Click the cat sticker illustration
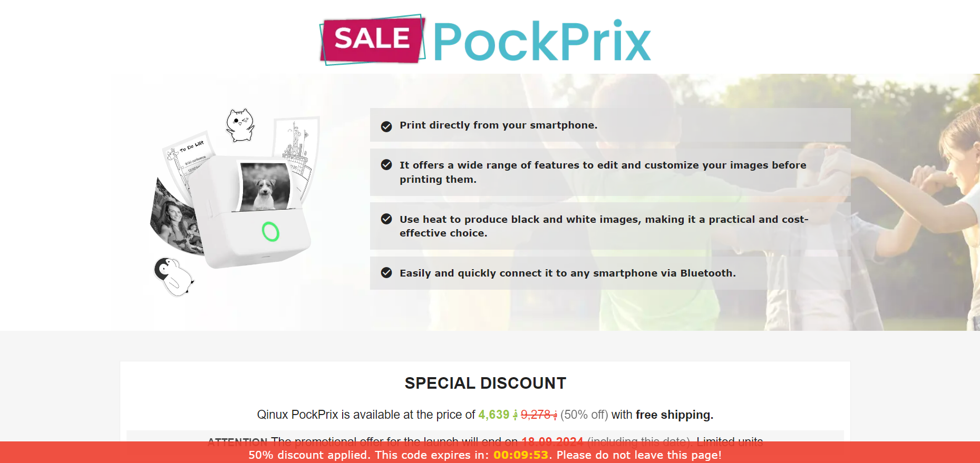The height and width of the screenshot is (463, 980). (240, 125)
